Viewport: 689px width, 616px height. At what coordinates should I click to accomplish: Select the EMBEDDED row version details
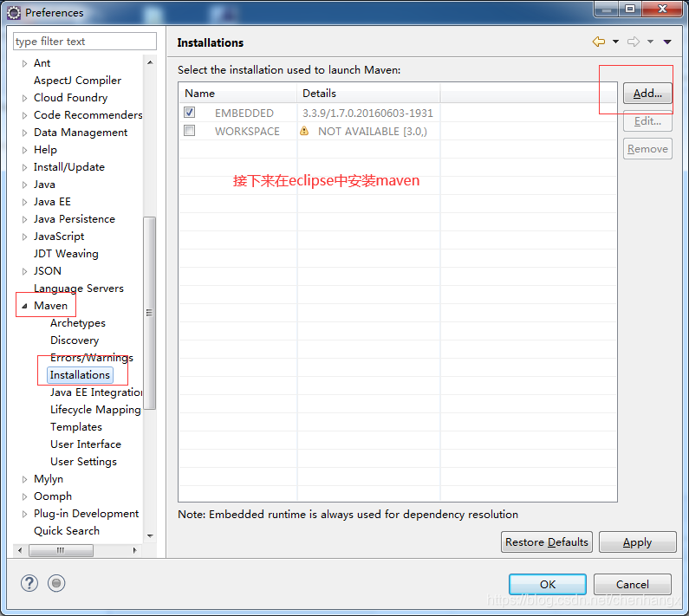pos(367,113)
